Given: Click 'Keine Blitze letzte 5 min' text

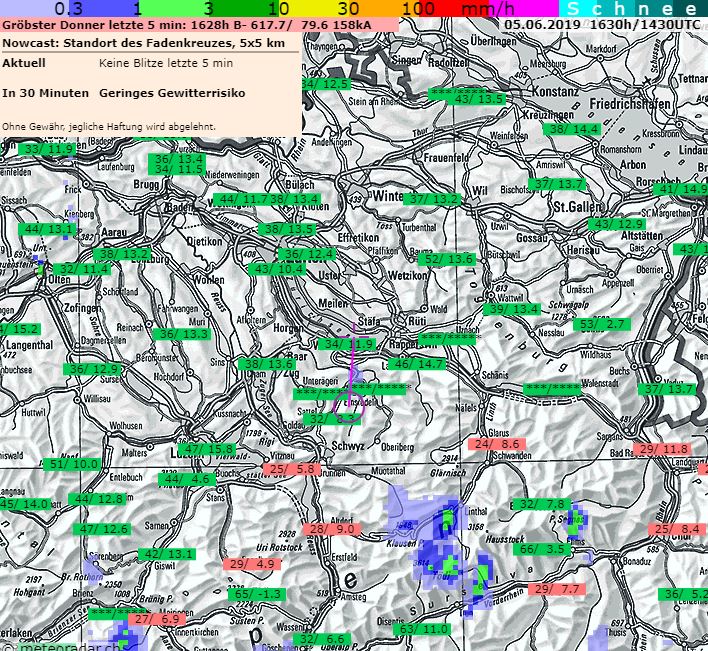Looking at the screenshot, I should click(x=166, y=63).
